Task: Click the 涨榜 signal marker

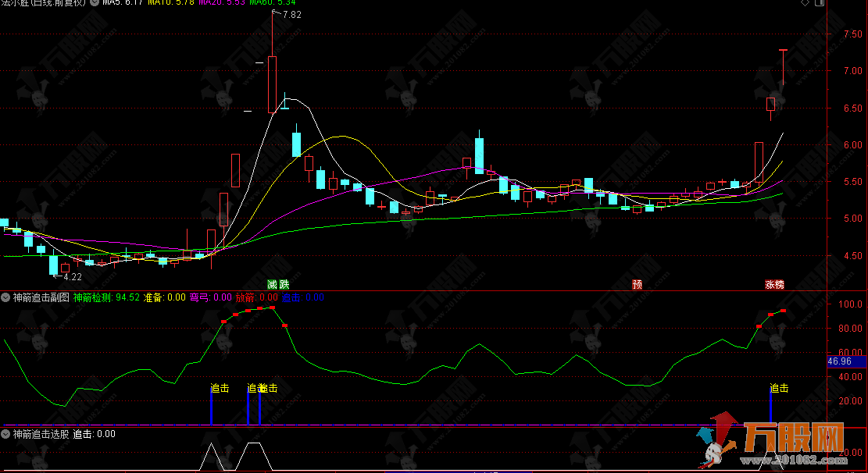Action: pyautogui.click(x=774, y=284)
